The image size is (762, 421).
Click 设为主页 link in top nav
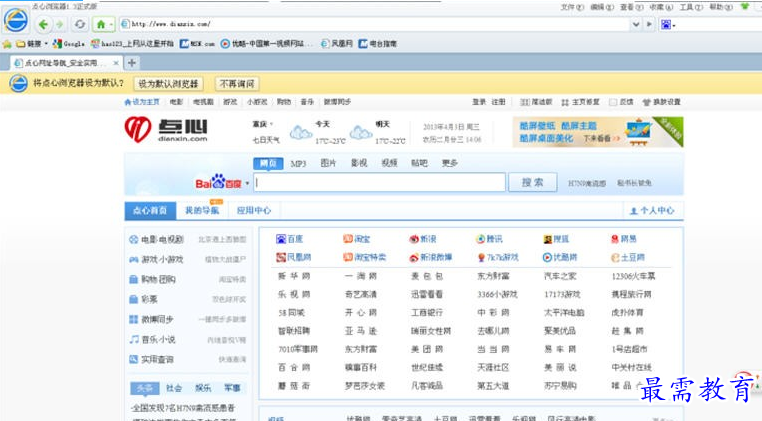[142, 102]
